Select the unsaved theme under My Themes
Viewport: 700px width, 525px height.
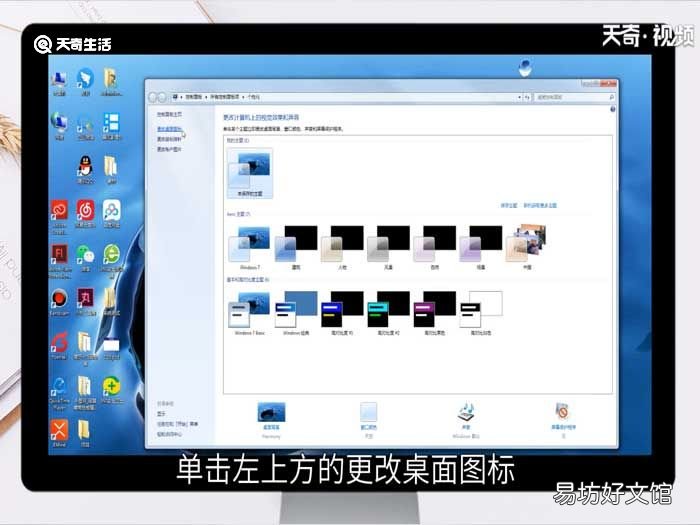click(x=250, y=173)
